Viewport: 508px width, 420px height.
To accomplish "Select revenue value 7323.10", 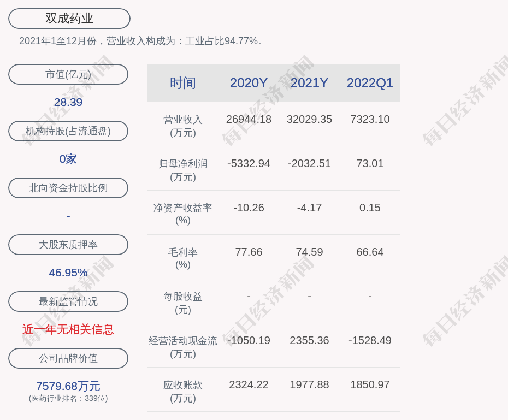I will click(370, 119).
